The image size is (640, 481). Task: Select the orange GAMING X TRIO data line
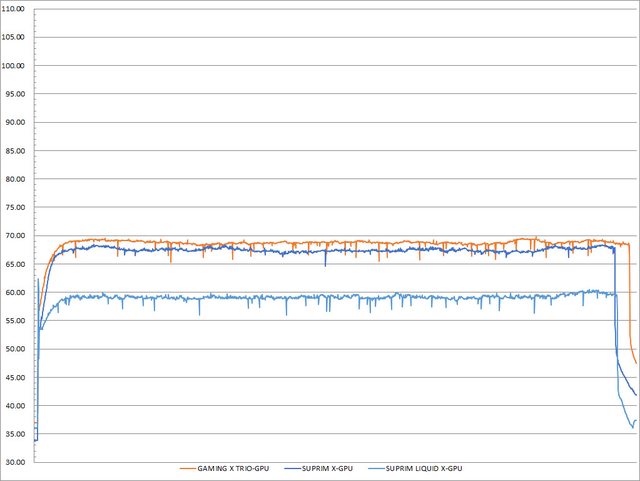click(x=300, y=242)
